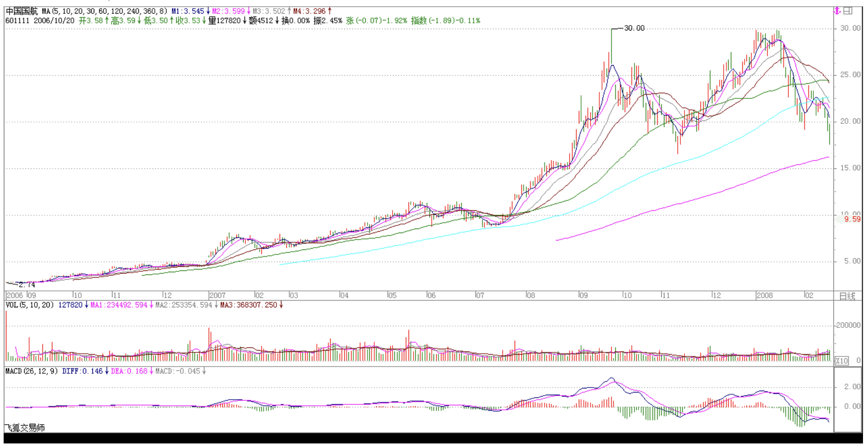This screenshot has height=448, width=868.
Task: Click the 25.00 price axis label
Action: [850, 75]
